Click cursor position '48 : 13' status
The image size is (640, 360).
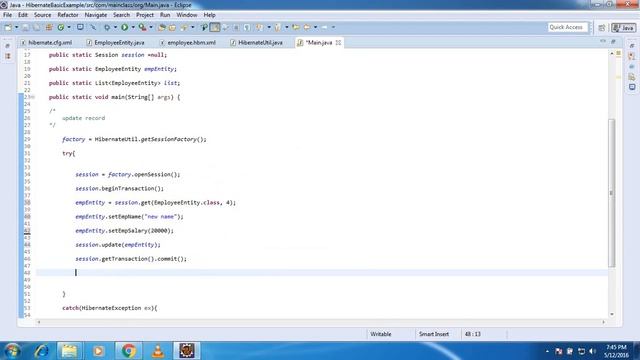pos(472,334)
